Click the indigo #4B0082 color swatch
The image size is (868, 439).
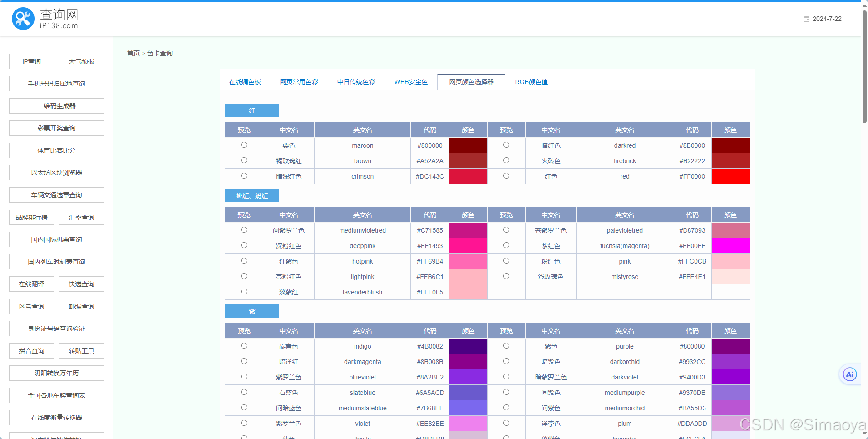468,346
